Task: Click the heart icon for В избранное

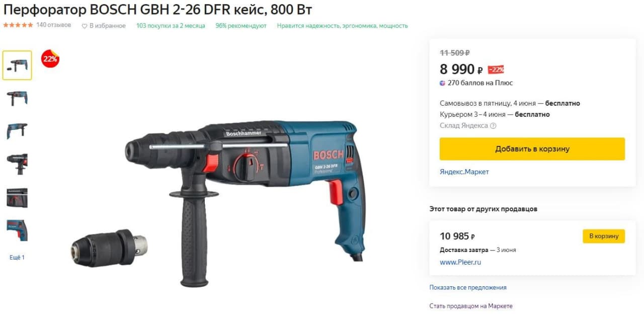Action: pyautogui.click(x=85, y=26)
